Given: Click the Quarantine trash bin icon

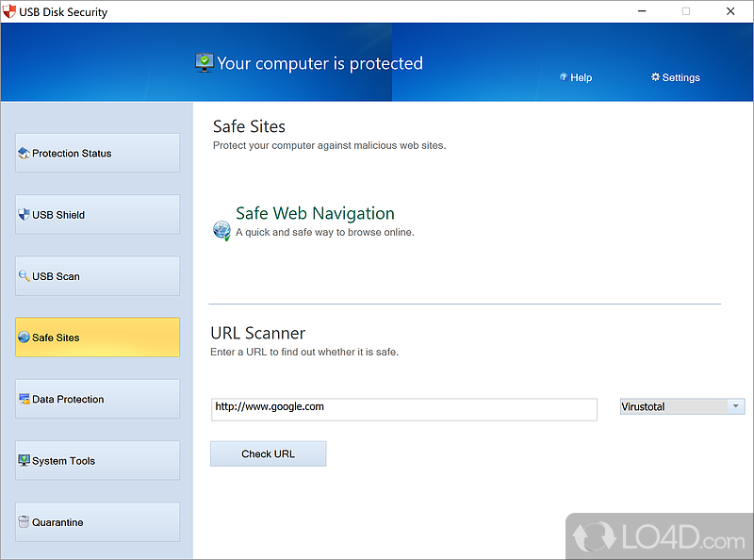Looking at the screenshot, I should point(24,522).
